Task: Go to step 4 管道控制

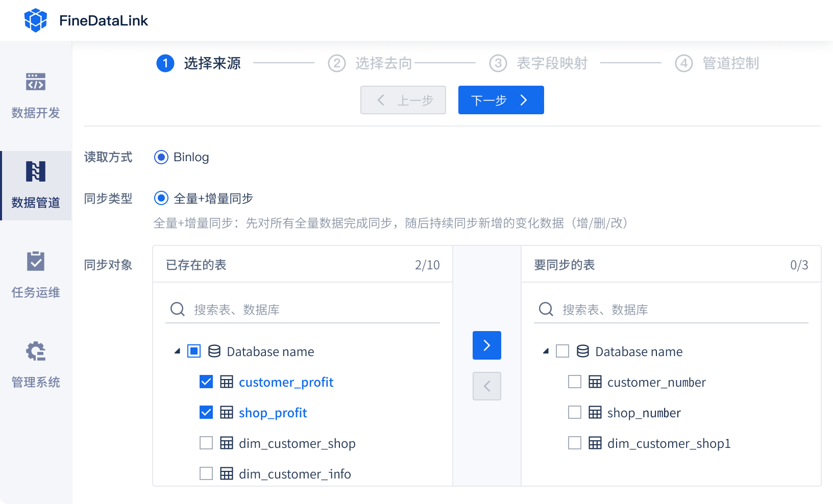Action: pos(717,63)
